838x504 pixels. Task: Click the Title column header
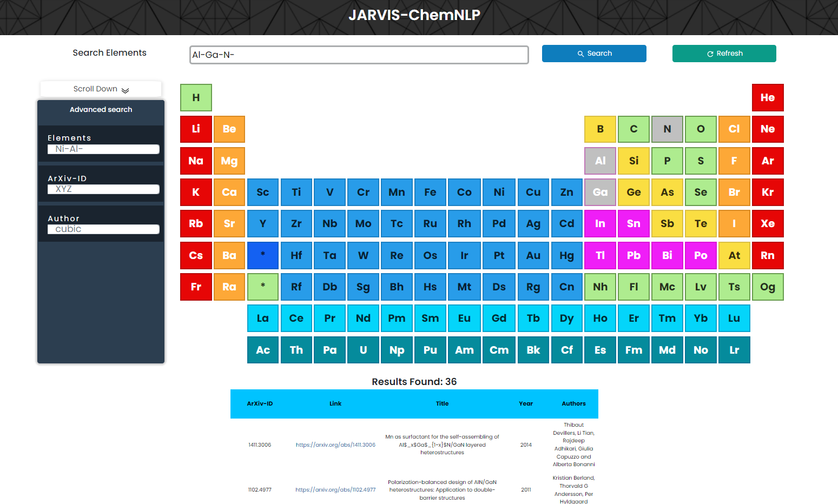pos(442,403)
